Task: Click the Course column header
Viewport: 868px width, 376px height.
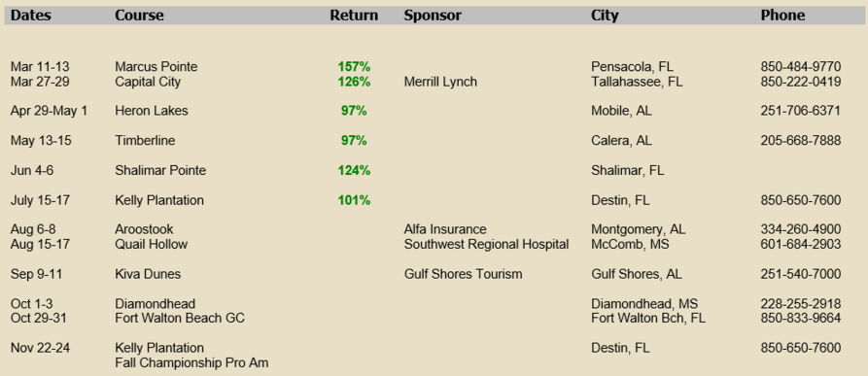Action: [x=139, y=16]
